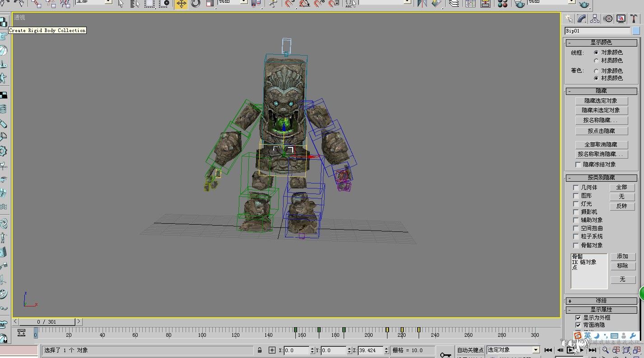Activate the Select and Rotate tool
644x358 pixels.
196,4
